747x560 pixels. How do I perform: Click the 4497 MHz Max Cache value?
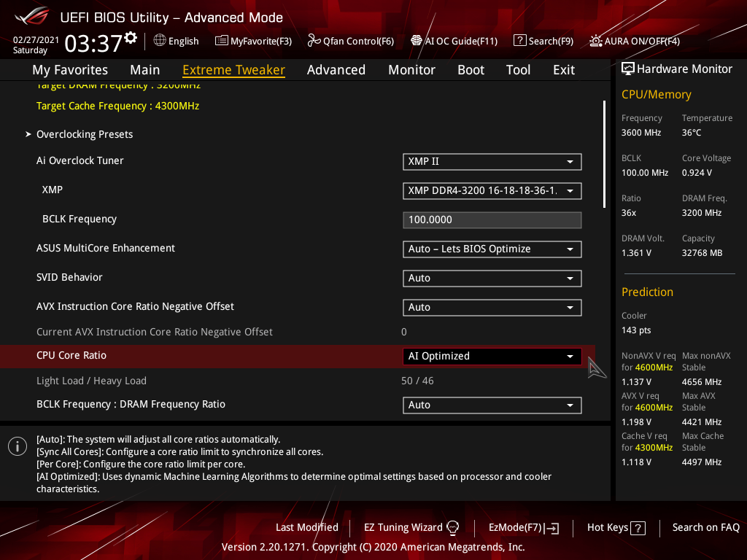(x=702, y=462)
